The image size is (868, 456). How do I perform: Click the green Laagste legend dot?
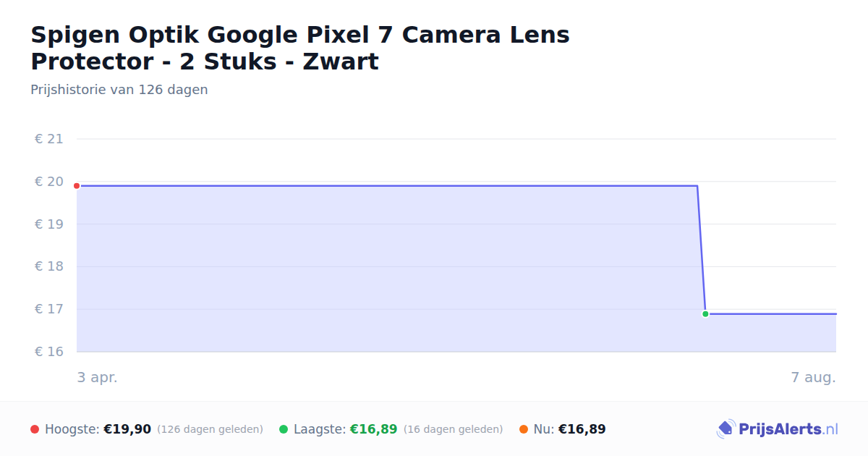(x=284, y=429)
